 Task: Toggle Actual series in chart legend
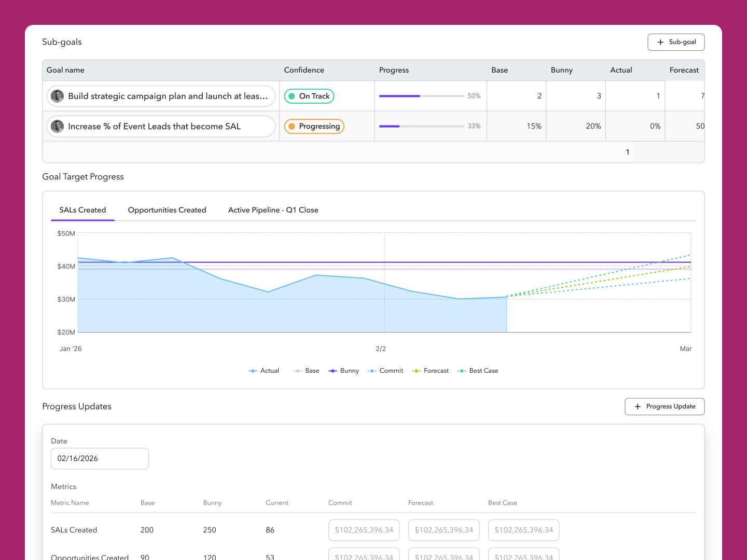[264, 371]
